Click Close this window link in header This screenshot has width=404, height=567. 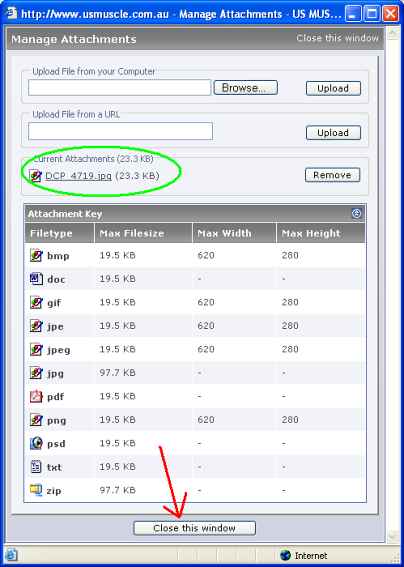(x=337, y=38)
